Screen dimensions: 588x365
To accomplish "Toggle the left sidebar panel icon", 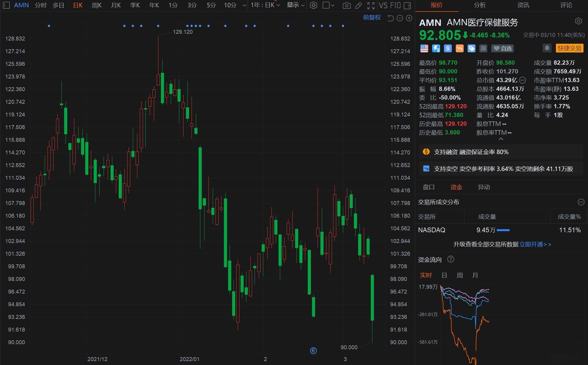I will pyautogui.click(x=7, y=5).
